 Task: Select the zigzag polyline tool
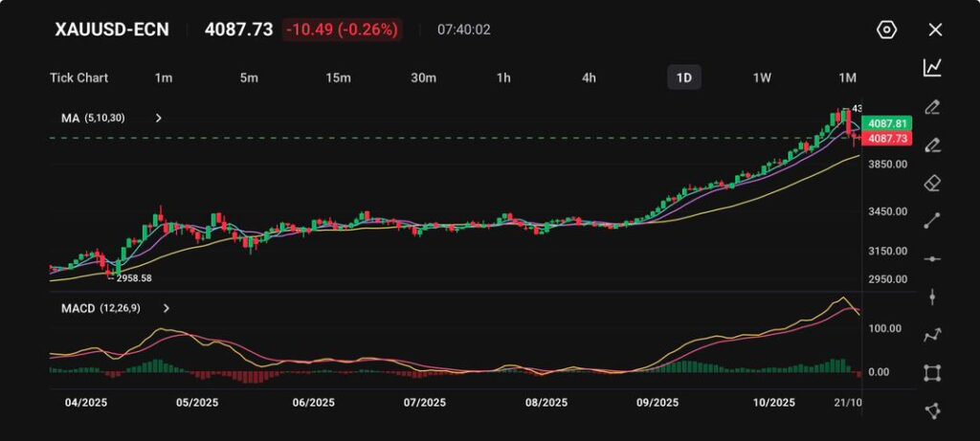tap(933, 335)
